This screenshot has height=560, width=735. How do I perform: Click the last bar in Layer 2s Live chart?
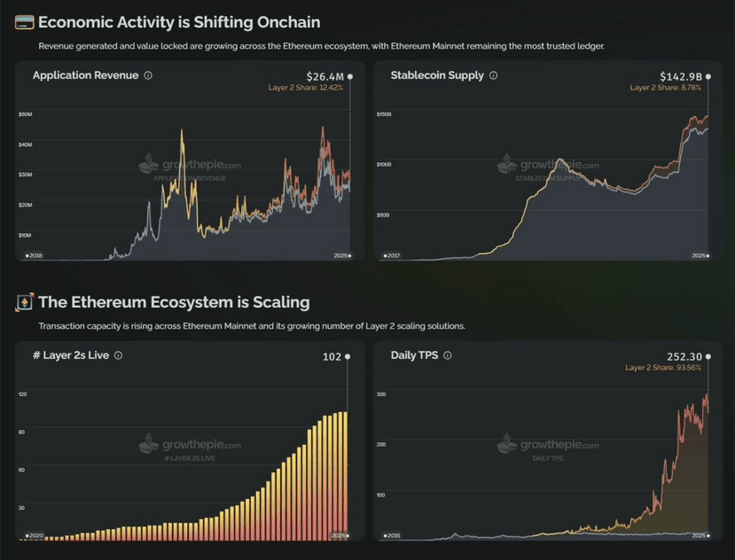pos(346,476)
